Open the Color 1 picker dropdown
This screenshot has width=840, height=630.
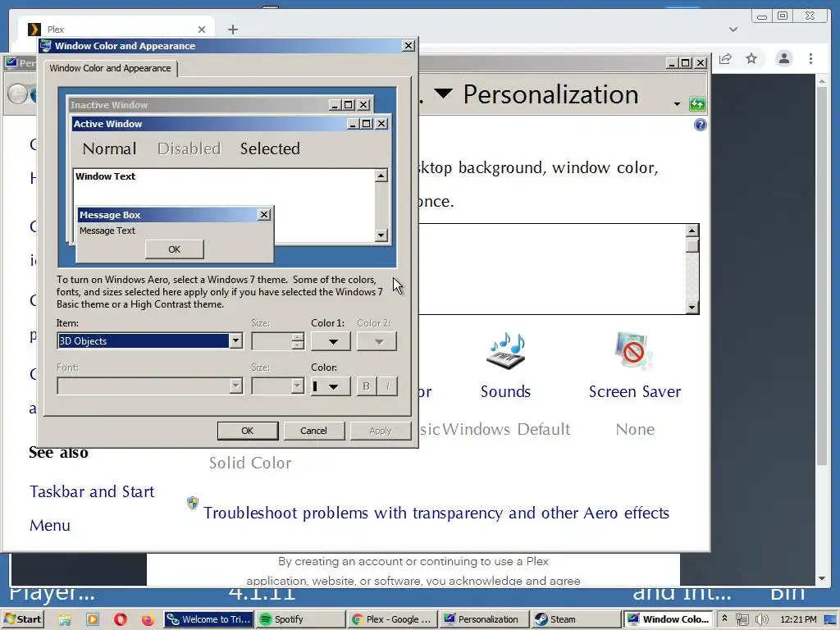click(331, 341)
